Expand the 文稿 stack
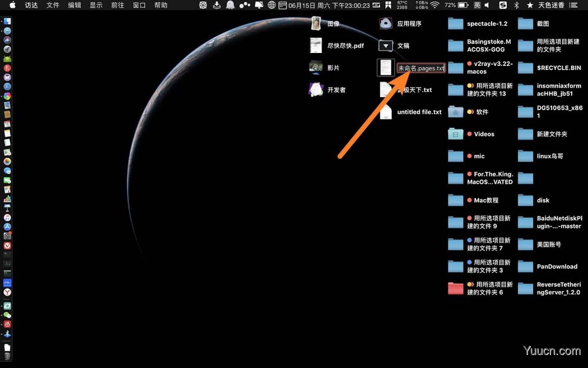 click(386, 45)
